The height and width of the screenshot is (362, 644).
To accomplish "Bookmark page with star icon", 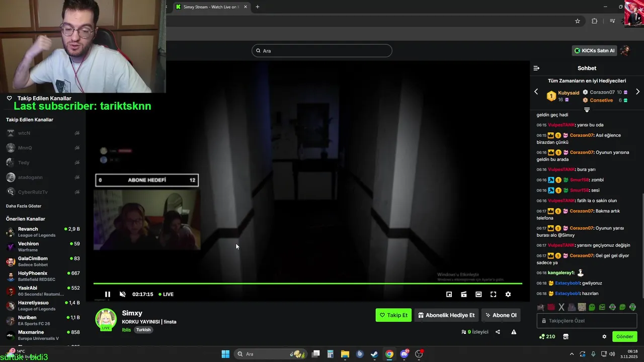I will point(578,21).
